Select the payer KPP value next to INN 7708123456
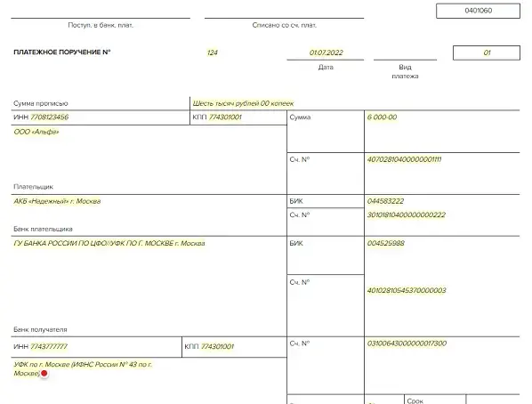 pos(225,117)
